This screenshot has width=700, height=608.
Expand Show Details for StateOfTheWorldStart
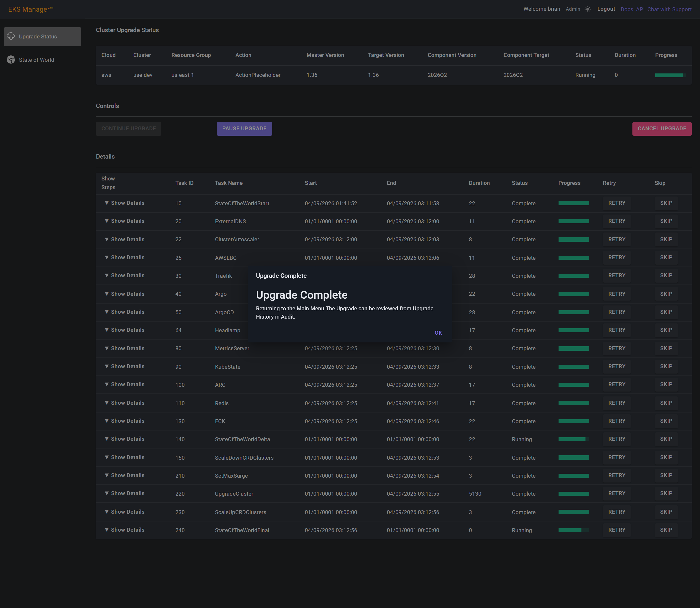click(x=124, y=203)
